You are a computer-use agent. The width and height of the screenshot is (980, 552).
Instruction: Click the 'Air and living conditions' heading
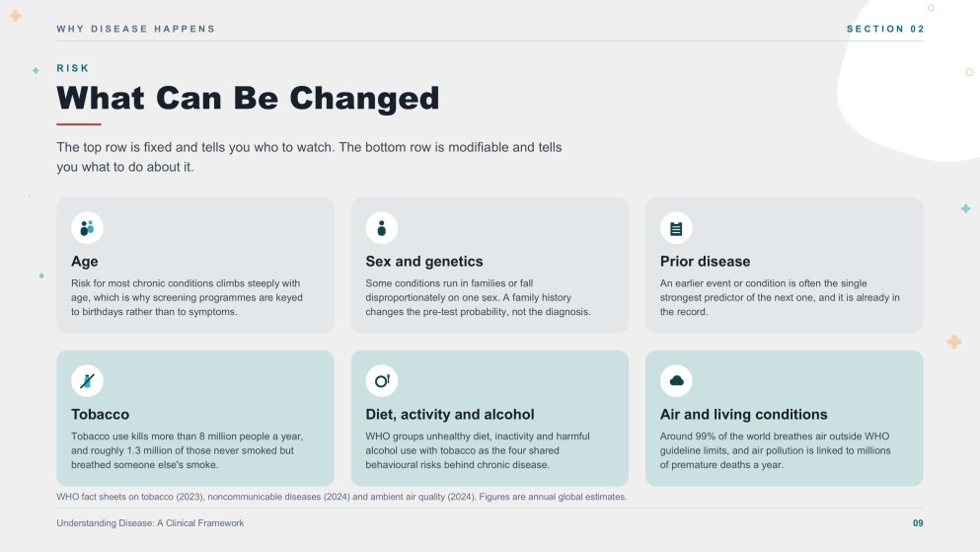coord(743,415)
